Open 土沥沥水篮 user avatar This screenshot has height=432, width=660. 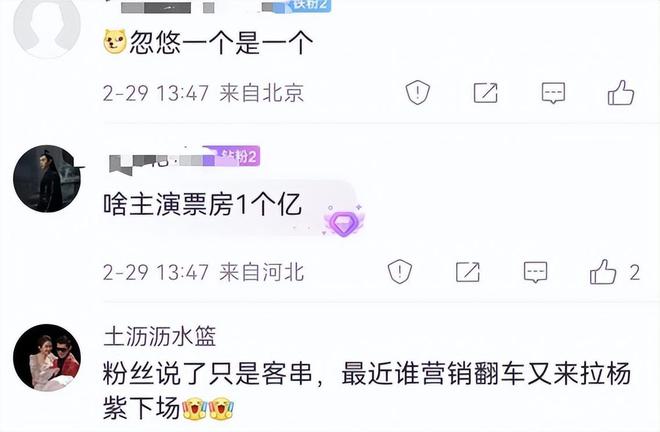tap(47, 357)
